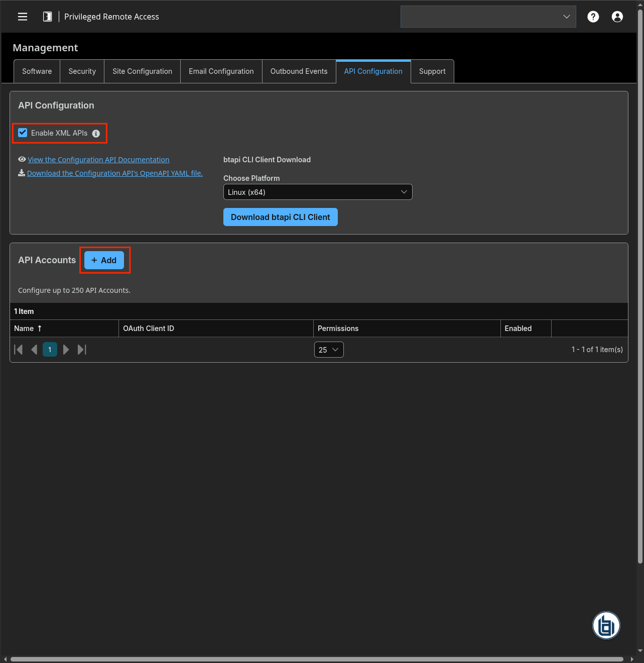The image size is (644, 663).
Task: Go to the last page of results
Action: click(x=82, y=350)
